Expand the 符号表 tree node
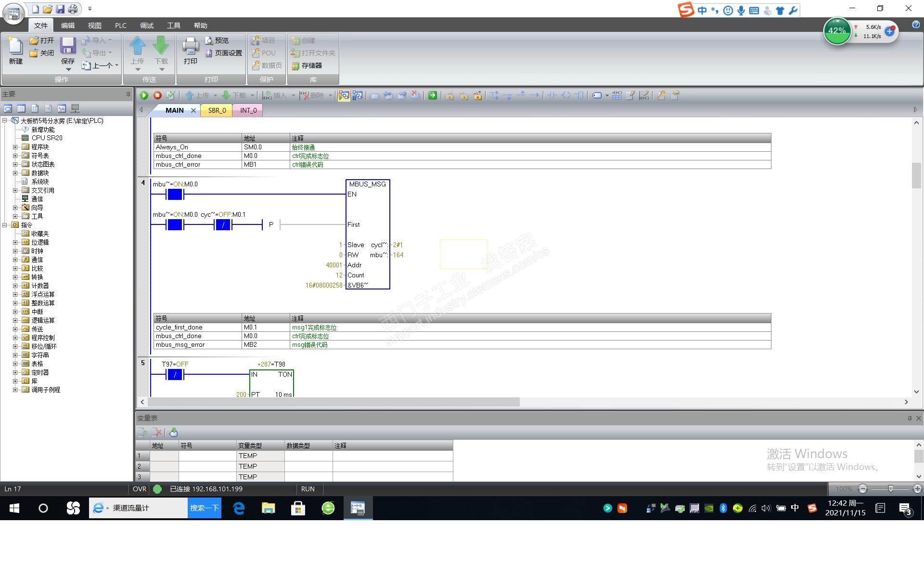Screen dimensions: 924x578 (x=15, y=156)
